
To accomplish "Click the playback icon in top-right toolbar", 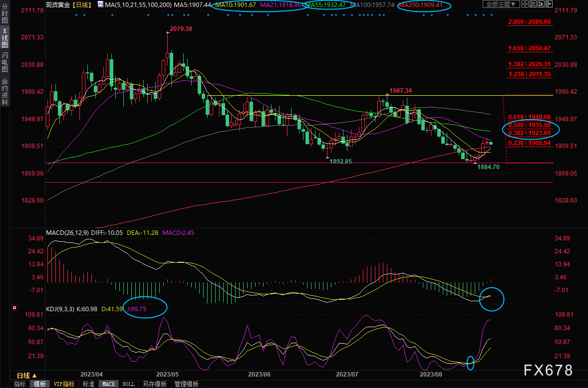I will (541, 4).
